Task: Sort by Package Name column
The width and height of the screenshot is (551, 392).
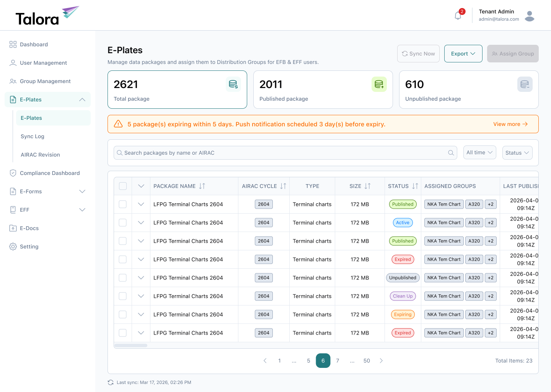Action: pos(202,186)
